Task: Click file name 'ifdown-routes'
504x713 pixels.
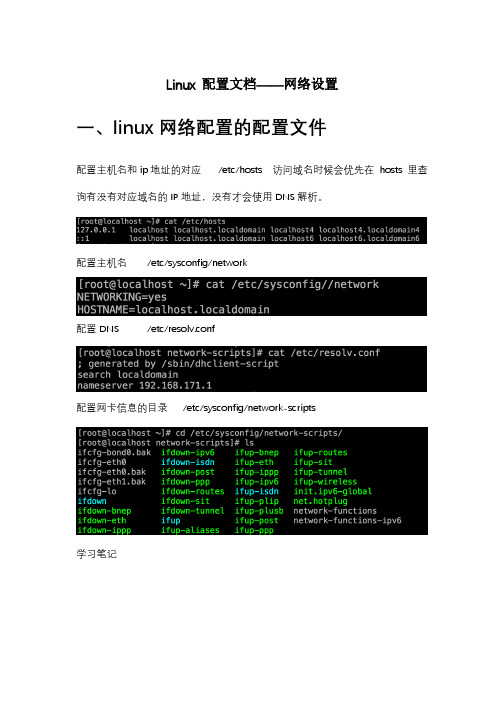Action: 193,491
